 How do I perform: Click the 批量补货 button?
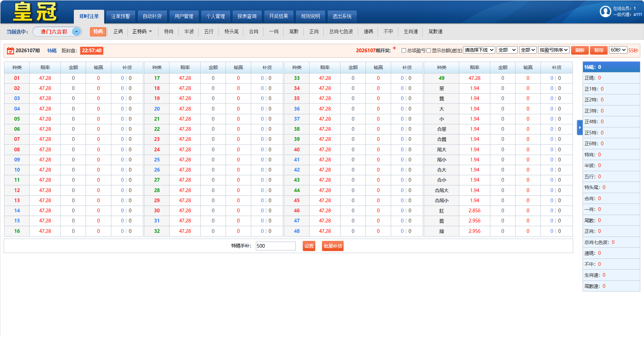tap(332, 246)
